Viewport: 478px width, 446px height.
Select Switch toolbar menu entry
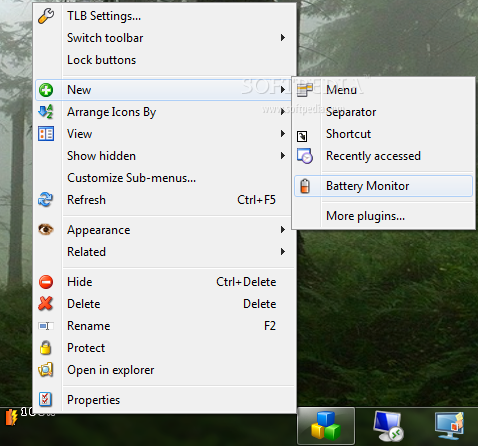[165, 38]
